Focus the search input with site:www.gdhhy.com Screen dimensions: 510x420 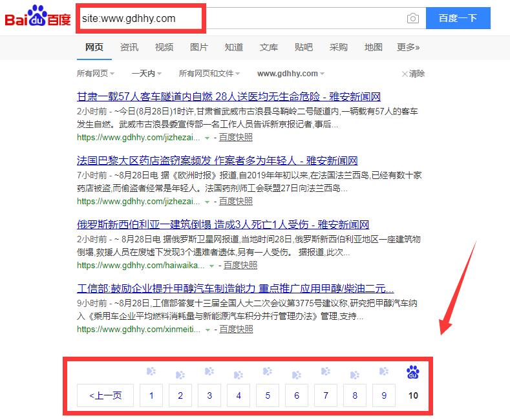point(250,18)
